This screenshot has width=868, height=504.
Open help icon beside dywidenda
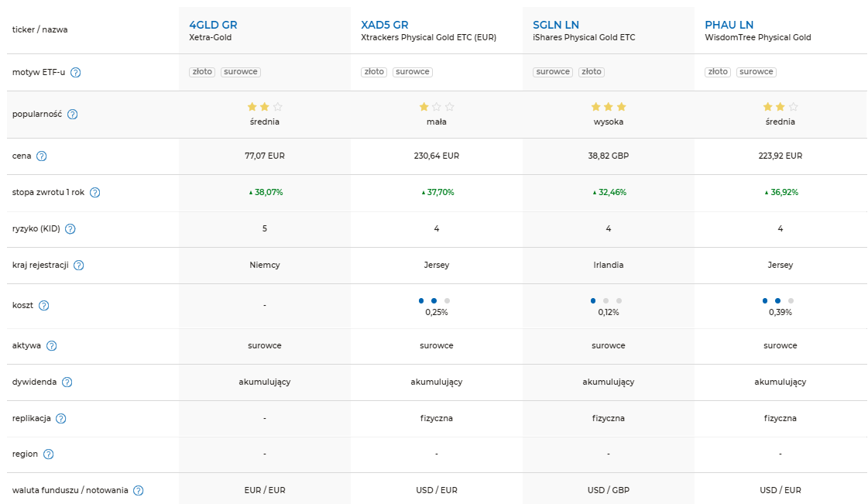67,382
